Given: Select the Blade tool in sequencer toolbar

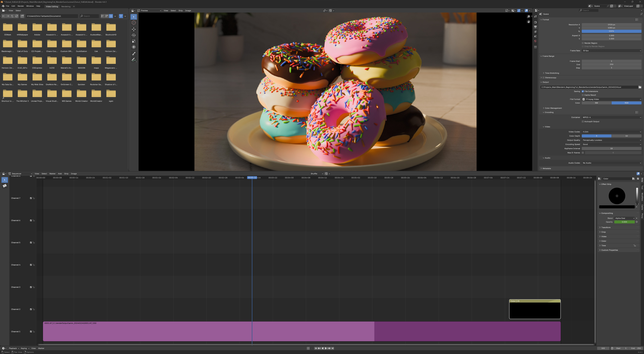Looking at the screenshot, I should pyautogui.click(x=5, y=186).
